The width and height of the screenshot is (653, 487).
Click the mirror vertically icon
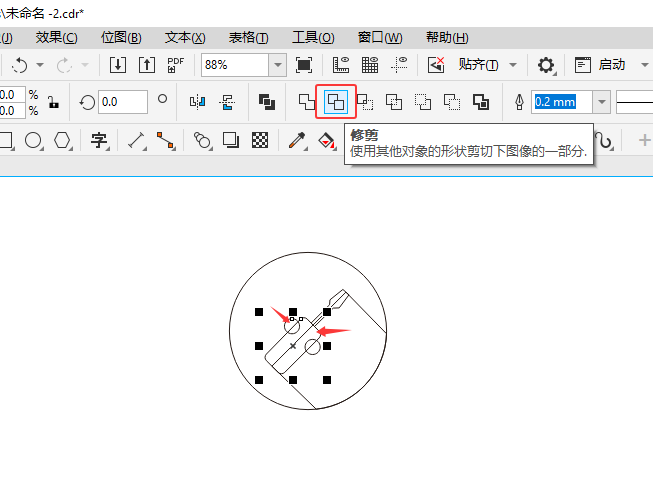click(x=227, y=102)
